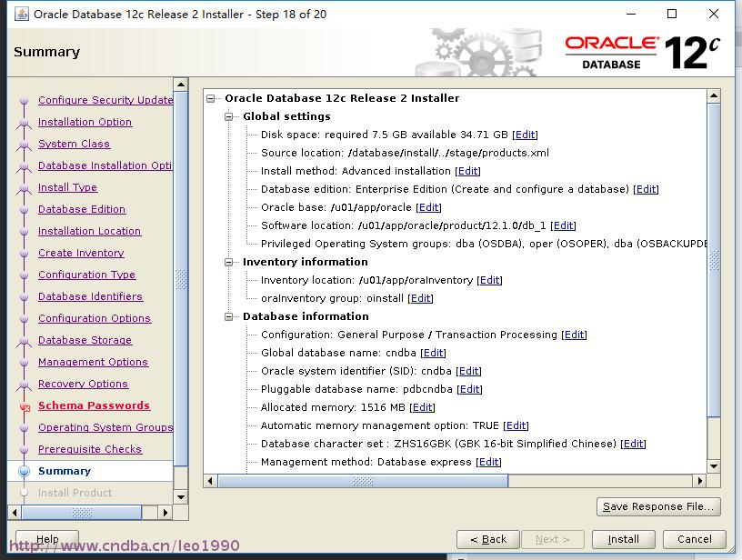This screenshot has height=560, width=742.
Task: Edit the Pluggable database name
Action: (469, 389)
